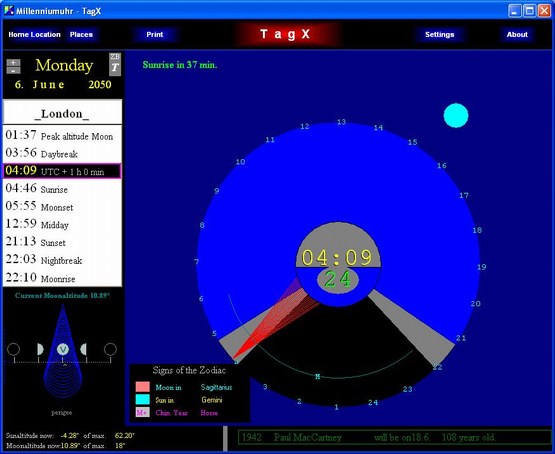Click hour 10 on the dial
The image size is (555, 454).
240,162
